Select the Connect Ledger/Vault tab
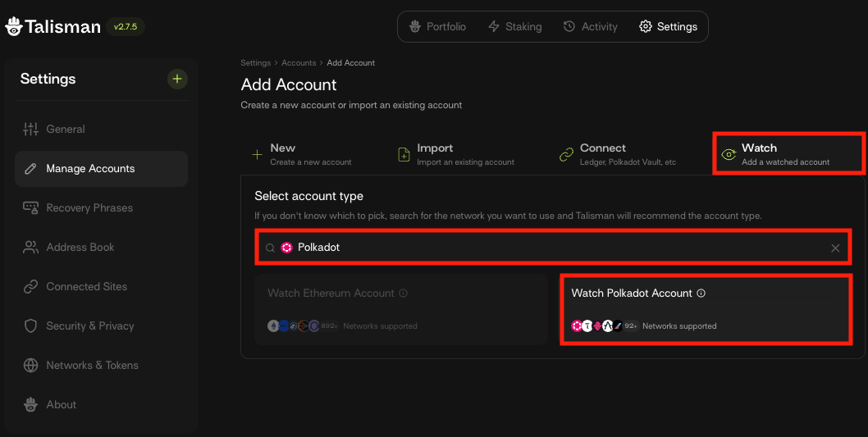 [x=618, y=154]
